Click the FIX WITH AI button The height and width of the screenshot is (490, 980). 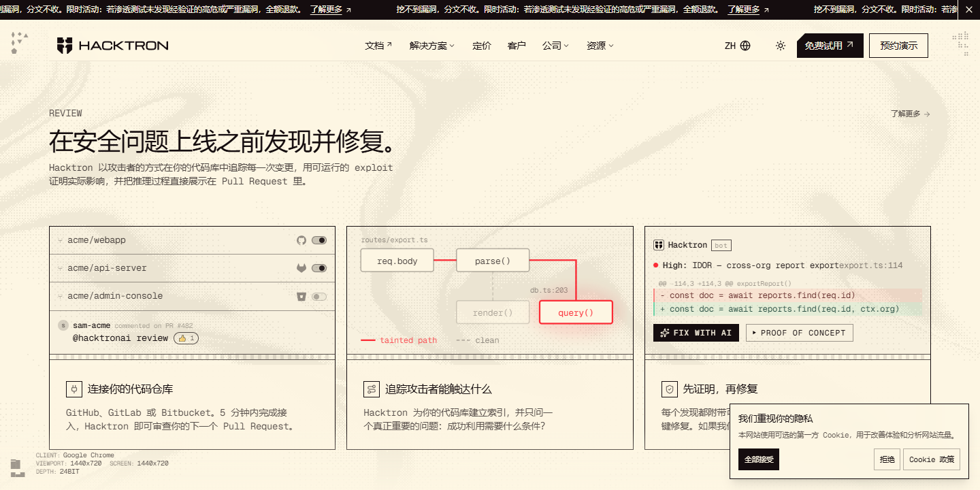tap(696, 333)
